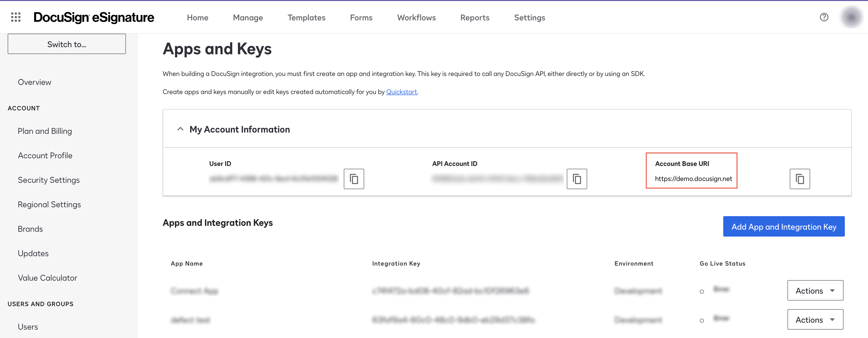View the Reports tab

point(475,18)
